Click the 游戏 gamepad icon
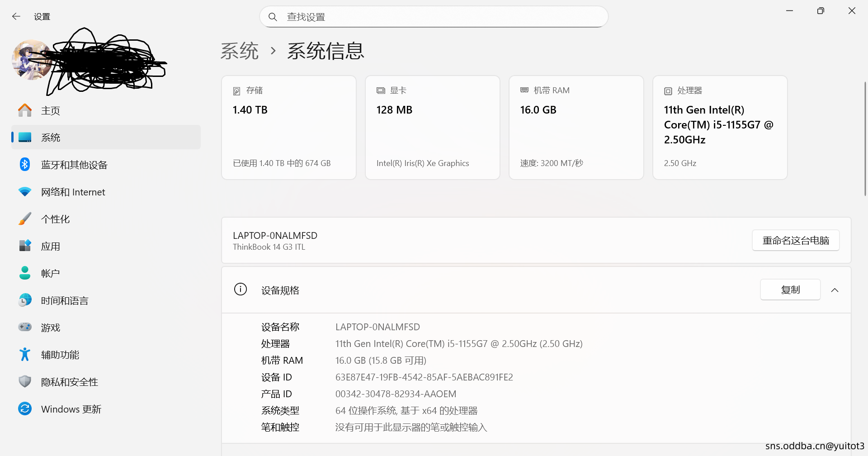The height and width of the screenshot is (456, 868). (x=25, y=327)
